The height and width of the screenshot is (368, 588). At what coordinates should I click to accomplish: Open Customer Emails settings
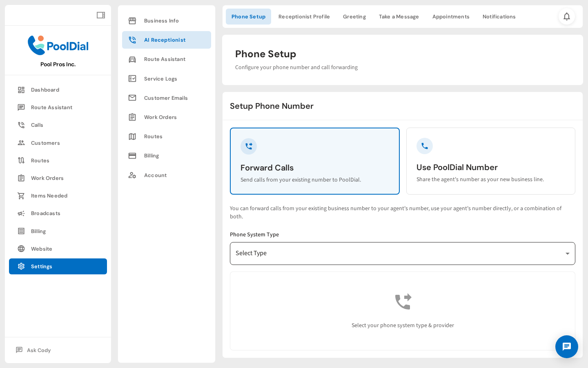[x=166, y=98]
